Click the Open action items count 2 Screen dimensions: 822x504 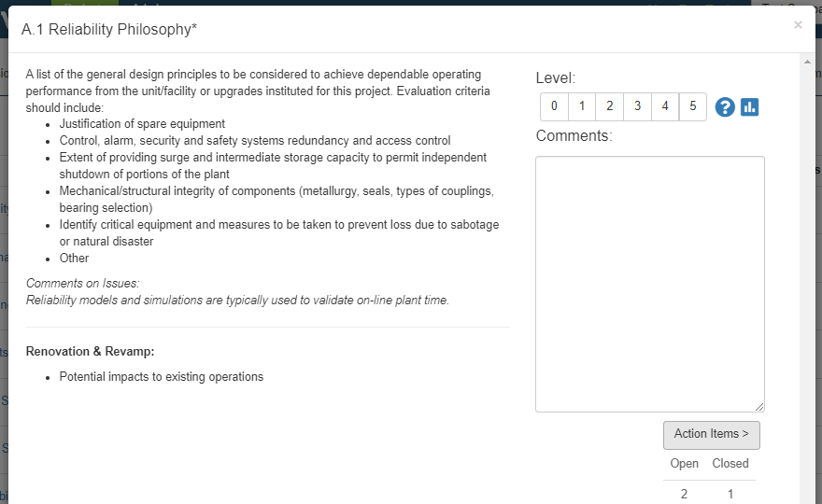(x=684, y=494)
